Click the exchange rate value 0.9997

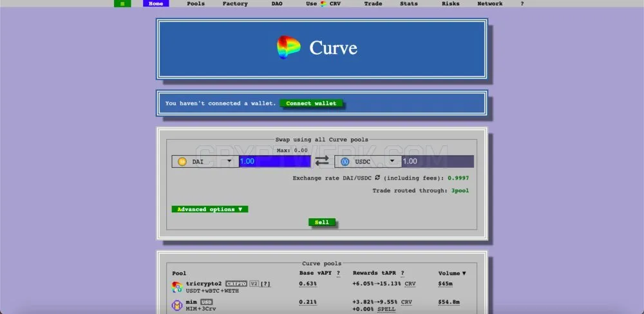[459, 178]
